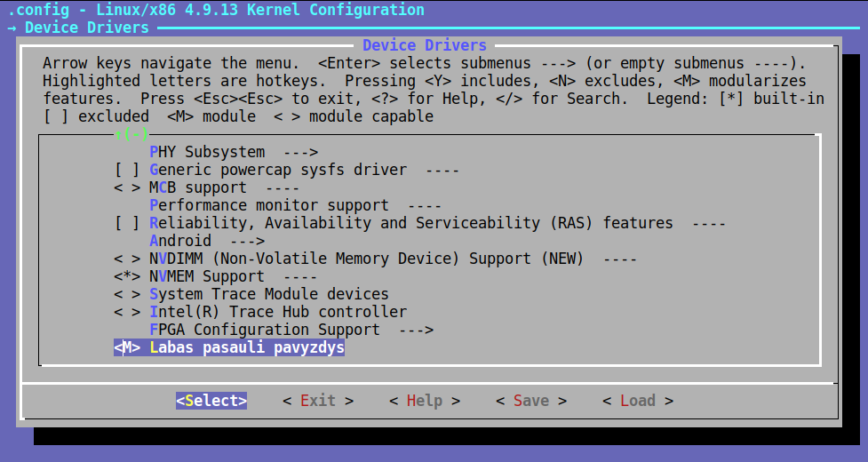Viewport: 868px width, 462px height.
Task: Click the green scroll-up indicator above the list
Action: tap(131, 134)
